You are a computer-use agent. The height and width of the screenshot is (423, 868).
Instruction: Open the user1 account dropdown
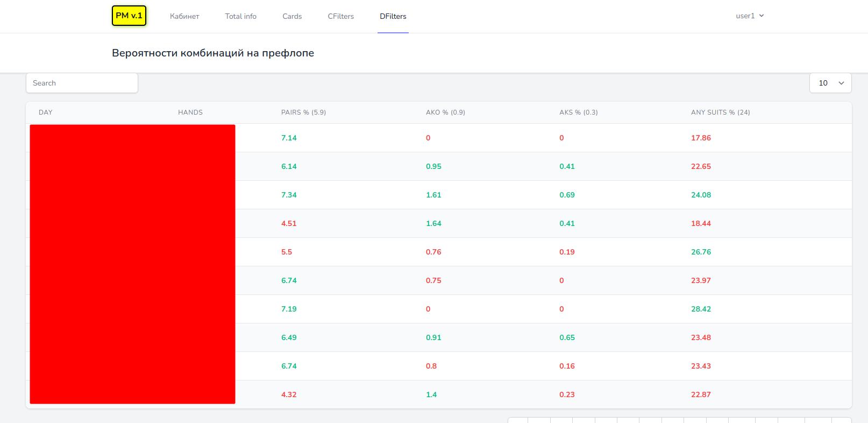click(x=750, y=16)
